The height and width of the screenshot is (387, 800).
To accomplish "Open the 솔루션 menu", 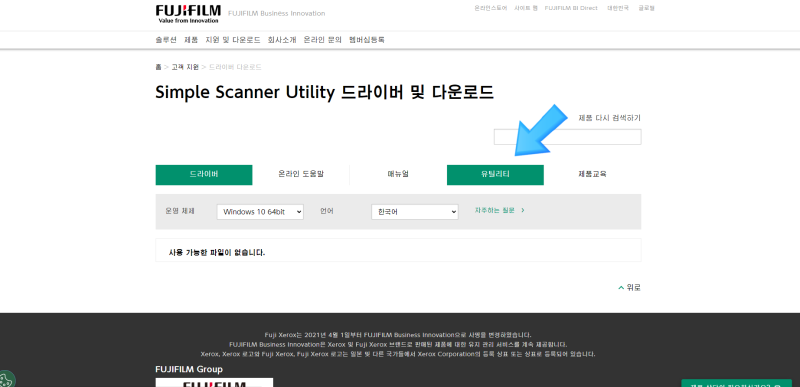I will (x=166, y=40).
